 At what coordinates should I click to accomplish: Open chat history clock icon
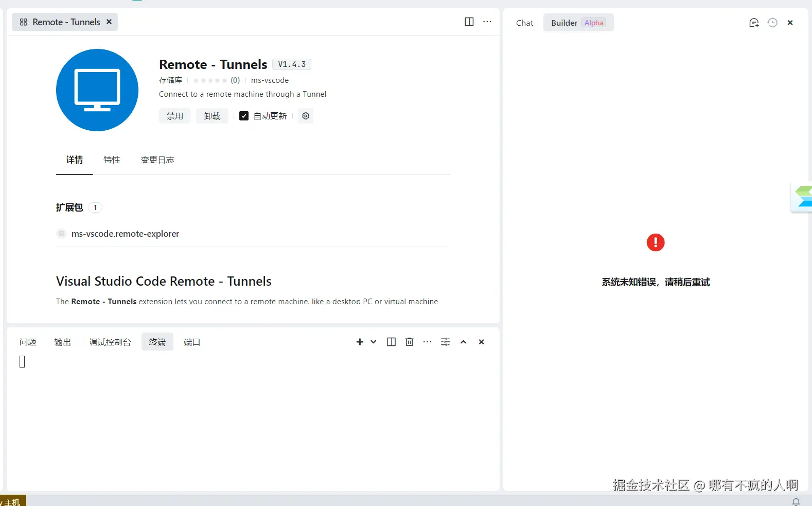click(772, 23)
